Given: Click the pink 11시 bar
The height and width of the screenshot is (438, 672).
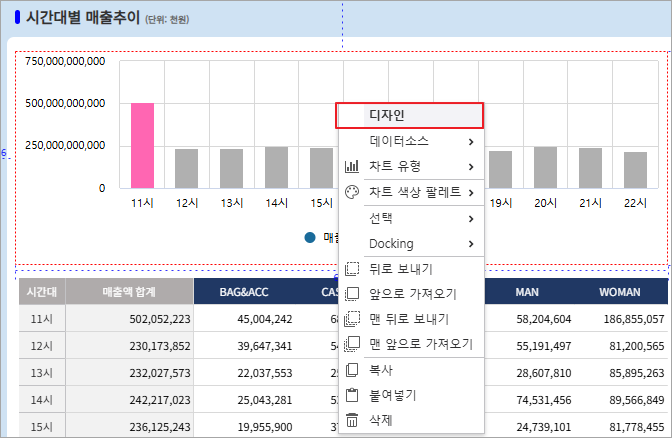Looking at the screenshot, I should [142, 145].
